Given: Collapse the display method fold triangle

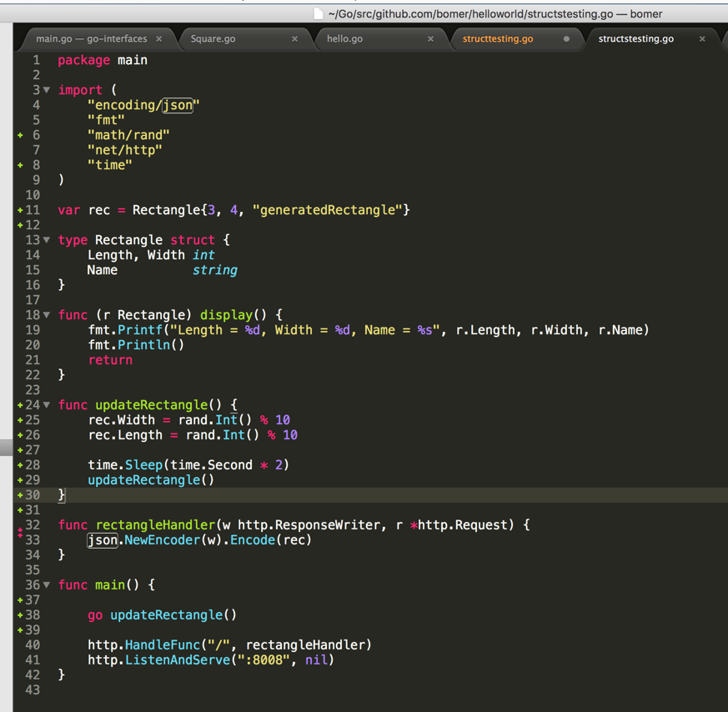Looking at the screenshot, I should click(x=46, y=315).
